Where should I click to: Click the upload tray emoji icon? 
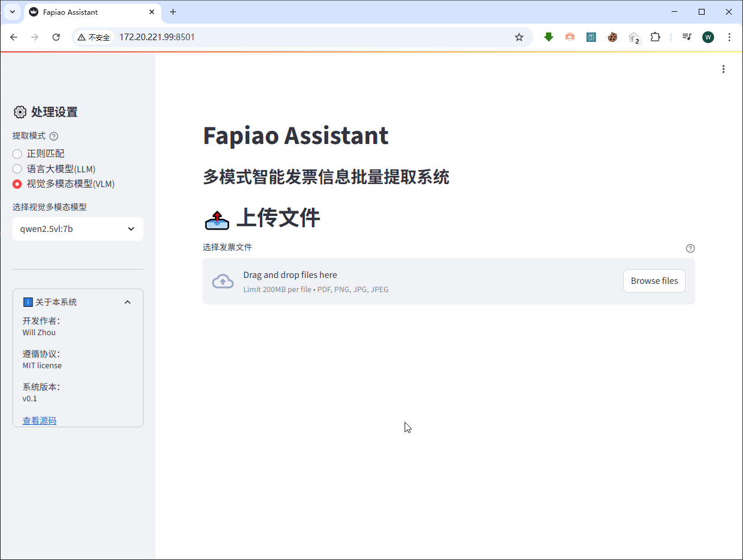[x=217, y=220]
